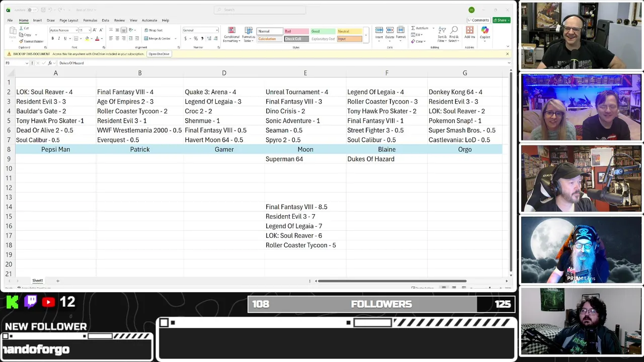Image resolution: width=644 pixels, height=362 pixels.
Task: Switch to the Formulas tab
Action: click(90, 20)
